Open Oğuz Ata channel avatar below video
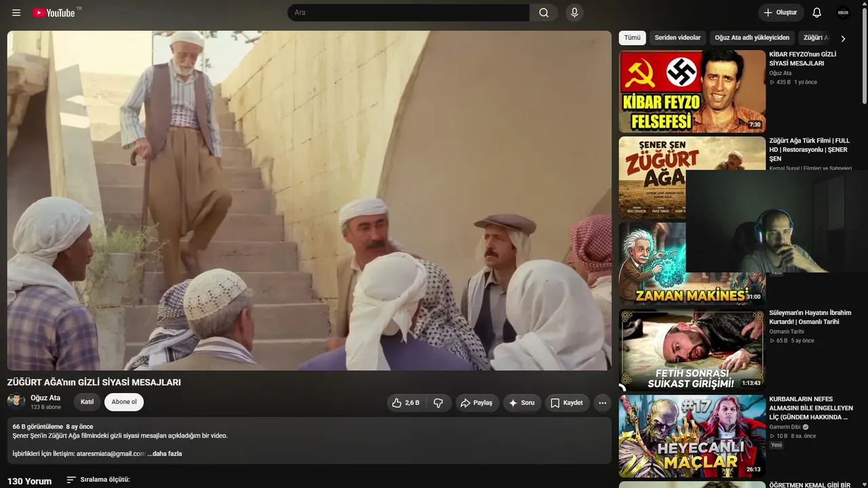Screen dimensions: 868x488 (x=16, y=402)
